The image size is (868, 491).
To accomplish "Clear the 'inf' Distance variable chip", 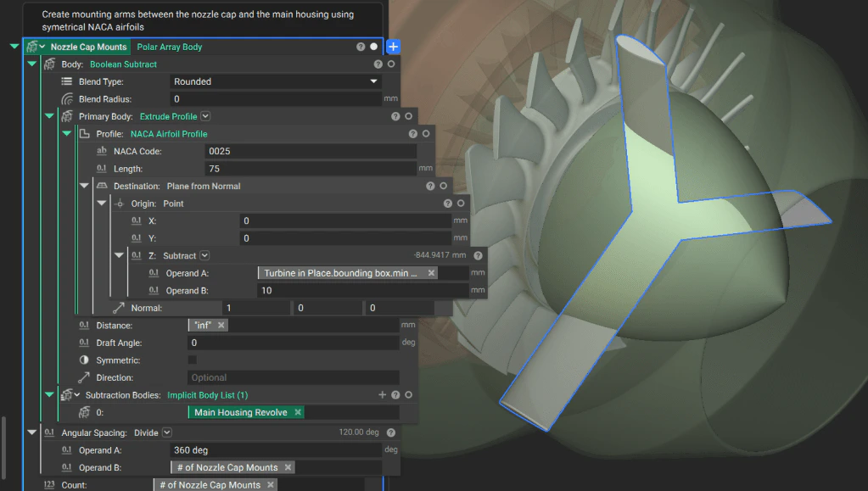I will point(221,325).
